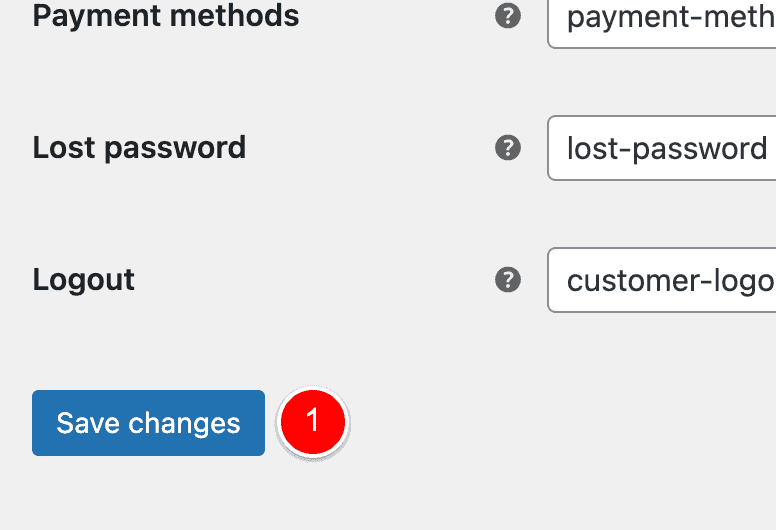Viewport: 776px width, 530px height.
Task: Click the Payment methods field label
Action: coord(166,16)
